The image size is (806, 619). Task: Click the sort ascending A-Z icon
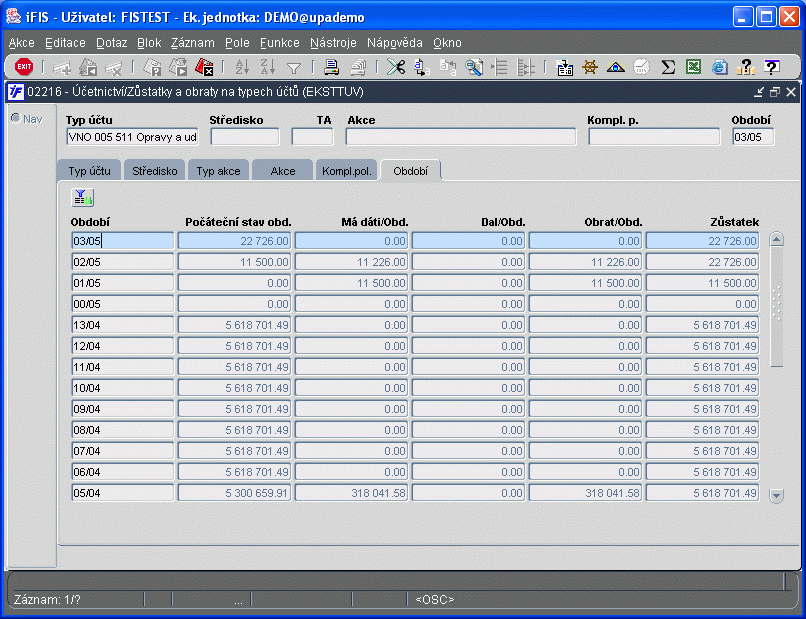tap(241, 67)
